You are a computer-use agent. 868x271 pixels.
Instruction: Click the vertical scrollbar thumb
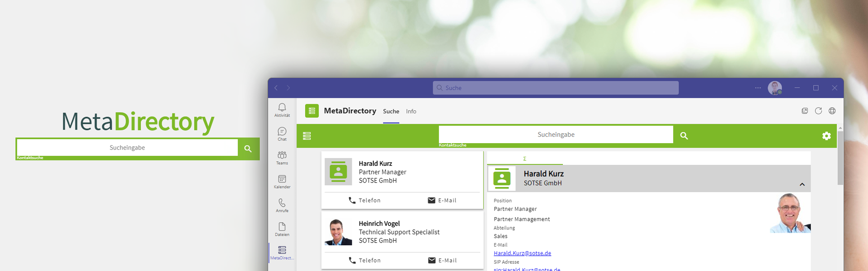pyautogui.click(x=840, y=158)
